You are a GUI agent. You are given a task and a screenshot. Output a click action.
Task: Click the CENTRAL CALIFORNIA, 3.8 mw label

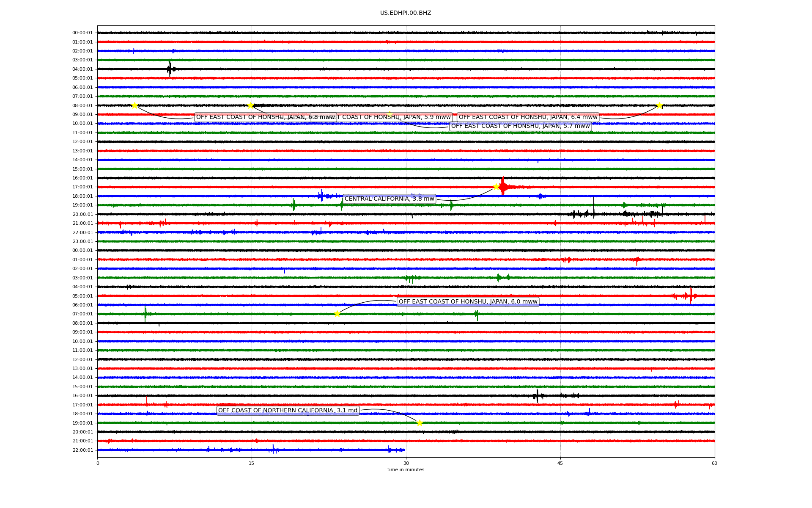pos(389,199)
